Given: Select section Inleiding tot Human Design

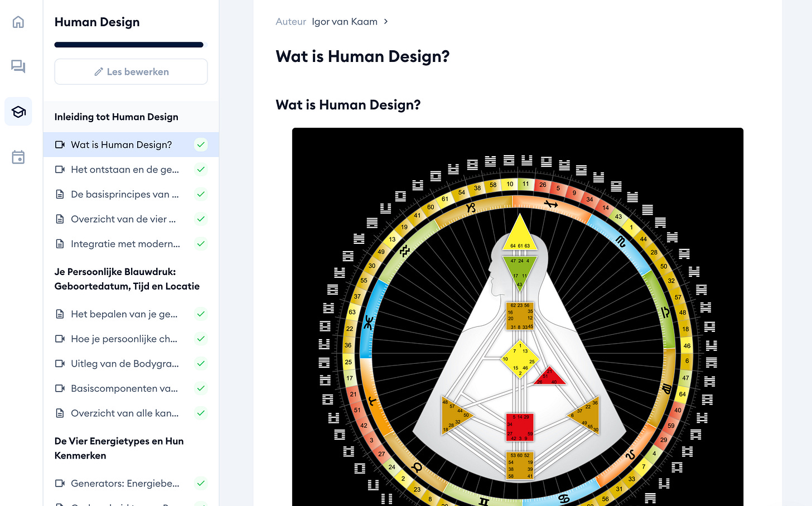Looking at the screenshot, I should click(117, 117).
